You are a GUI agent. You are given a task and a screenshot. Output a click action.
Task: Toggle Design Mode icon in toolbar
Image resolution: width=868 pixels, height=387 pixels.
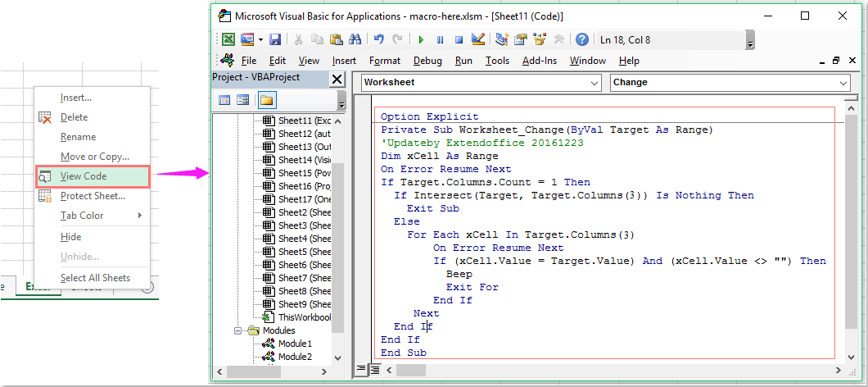point(478,39)
